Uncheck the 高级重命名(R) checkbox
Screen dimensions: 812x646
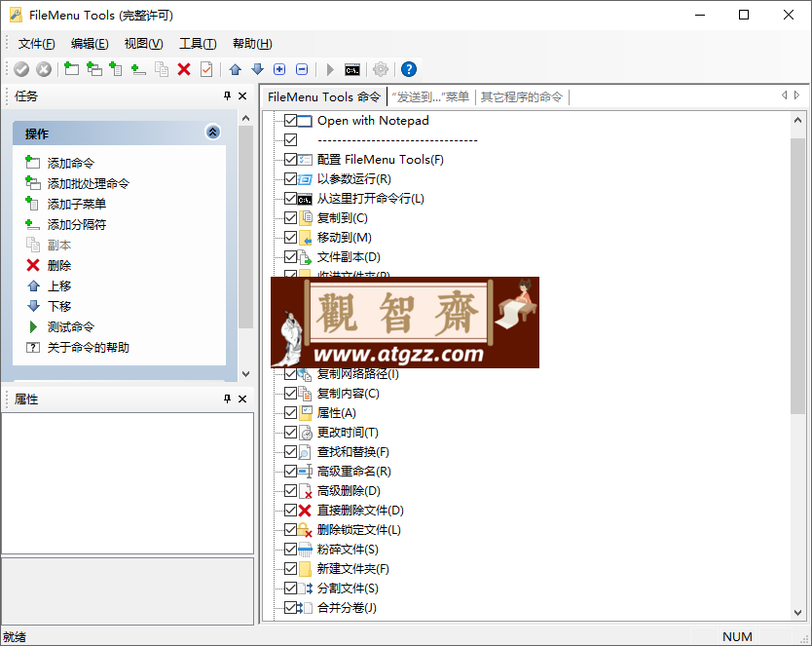pyautogui.click(x=290, y=472)
